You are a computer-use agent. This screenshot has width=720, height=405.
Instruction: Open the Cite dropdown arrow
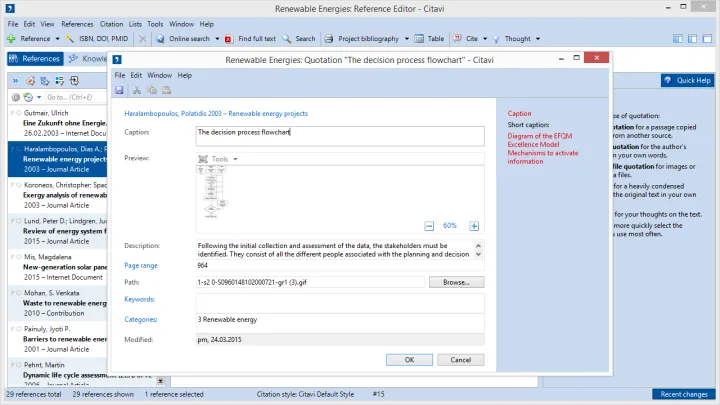pos(485,39)
